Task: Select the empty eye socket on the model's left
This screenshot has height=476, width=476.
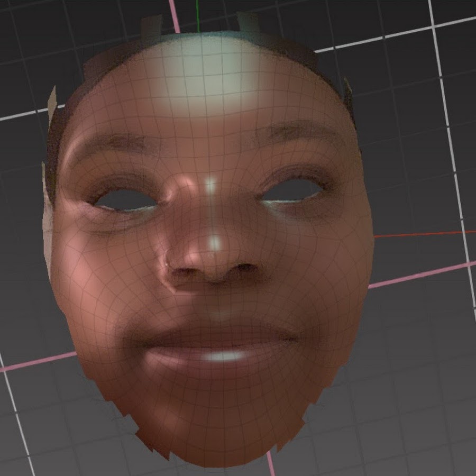Action: [x=294, y=190]
